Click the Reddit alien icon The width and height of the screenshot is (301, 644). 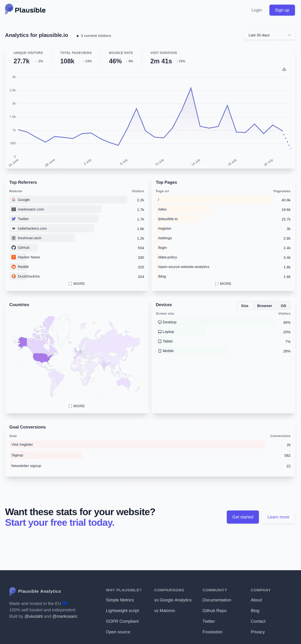pyautogui.click(x=14, y=267)
